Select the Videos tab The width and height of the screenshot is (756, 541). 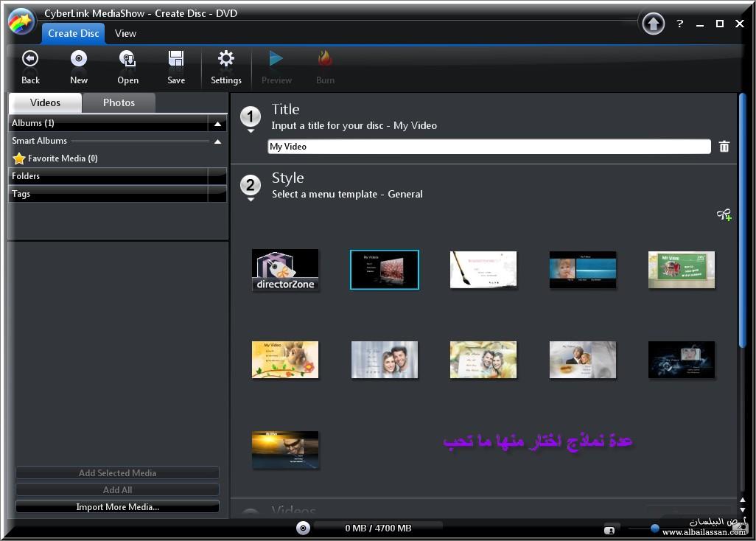46,102
